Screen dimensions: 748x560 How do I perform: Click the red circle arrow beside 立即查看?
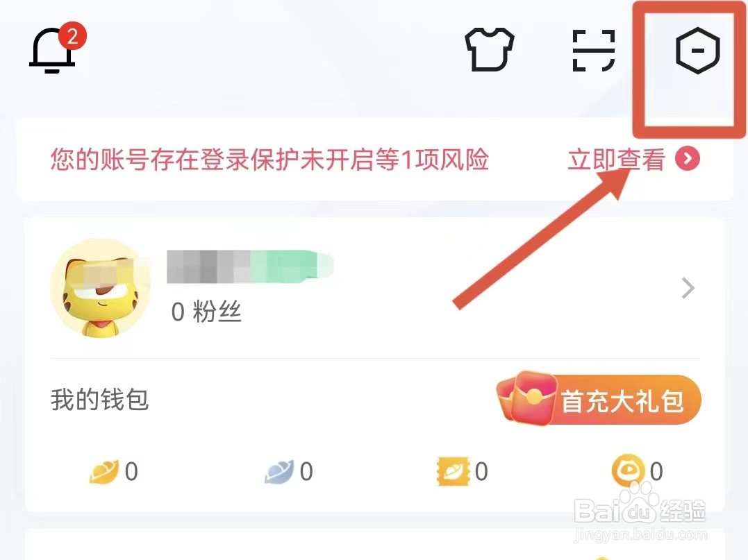(x=688, y=159)
